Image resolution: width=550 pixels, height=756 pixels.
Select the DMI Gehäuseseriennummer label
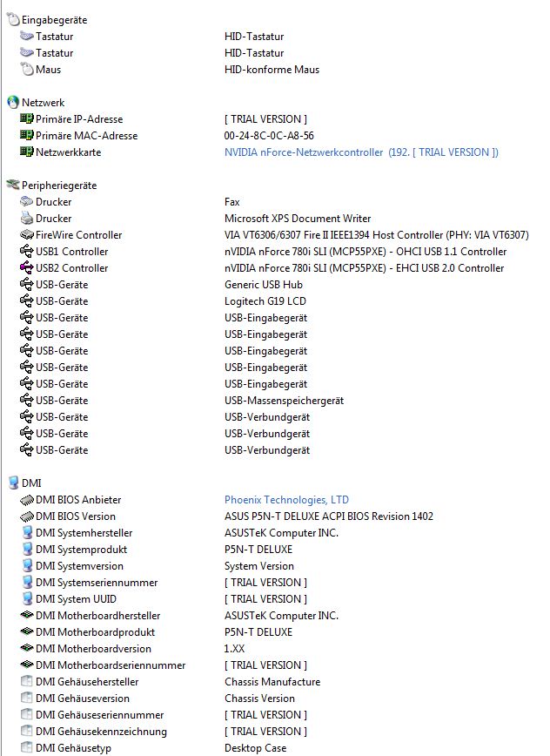pos(100,715)
